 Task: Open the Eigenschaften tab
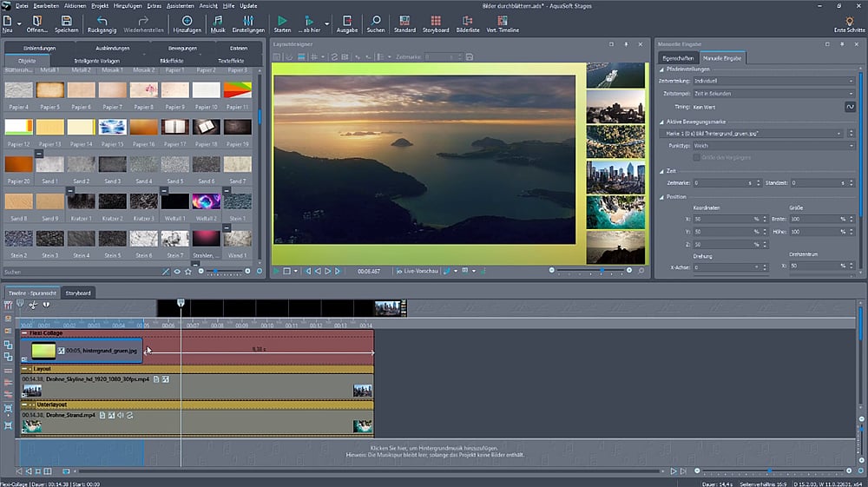[x=680, y=58]
